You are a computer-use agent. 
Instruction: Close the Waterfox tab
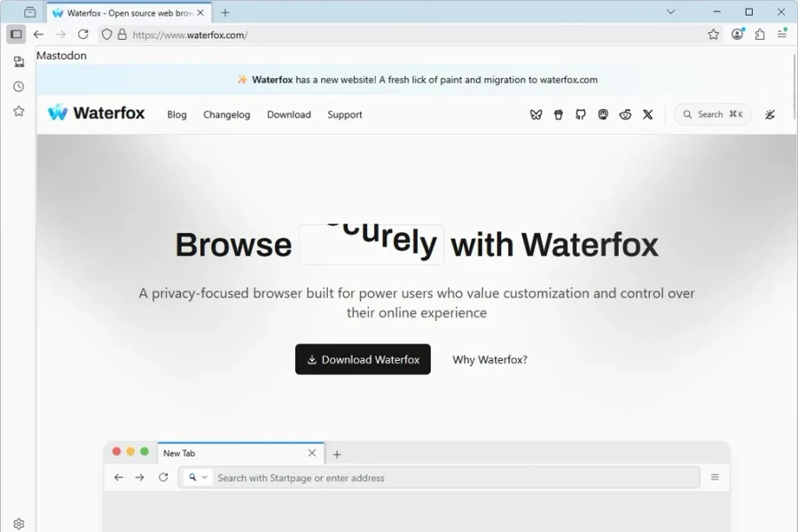pyautogui.click(x=200, y=12)
